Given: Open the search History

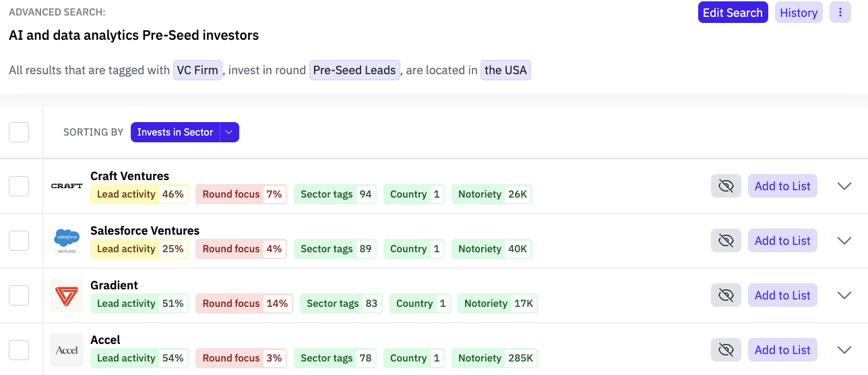Looking at the screenshot, I should pos(799,13).
